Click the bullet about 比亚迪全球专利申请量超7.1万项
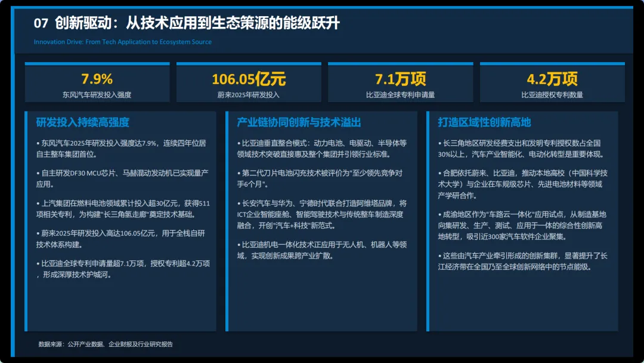Screen dimensions: 644x363 pyautogui.click(x=123, y=269)
